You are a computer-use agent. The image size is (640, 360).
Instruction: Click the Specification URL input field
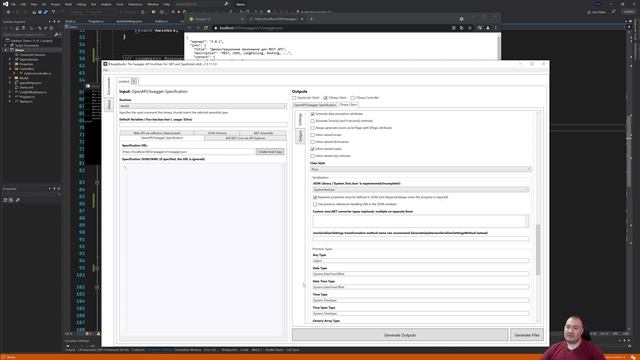(x=188, y=152)
